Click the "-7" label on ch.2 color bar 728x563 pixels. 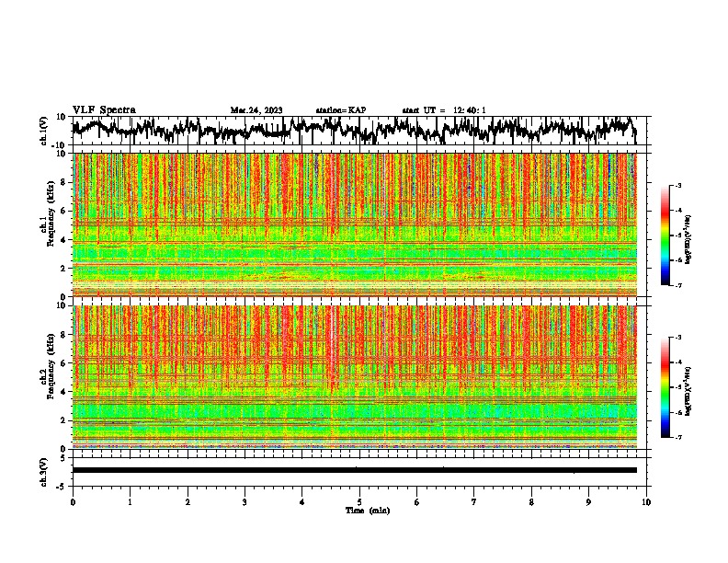pyautogui.click(x=678, y=437)
